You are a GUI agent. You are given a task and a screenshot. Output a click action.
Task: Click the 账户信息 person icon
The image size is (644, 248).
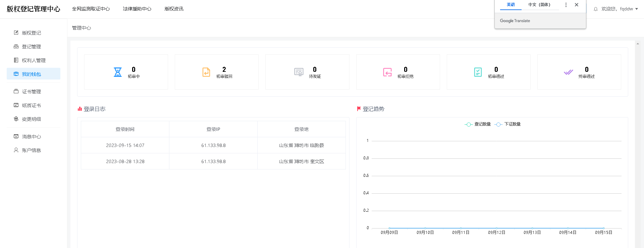(16, 150)
